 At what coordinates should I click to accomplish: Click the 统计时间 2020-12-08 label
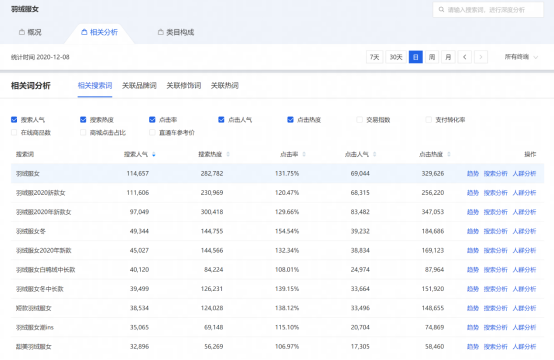(40, 57)
